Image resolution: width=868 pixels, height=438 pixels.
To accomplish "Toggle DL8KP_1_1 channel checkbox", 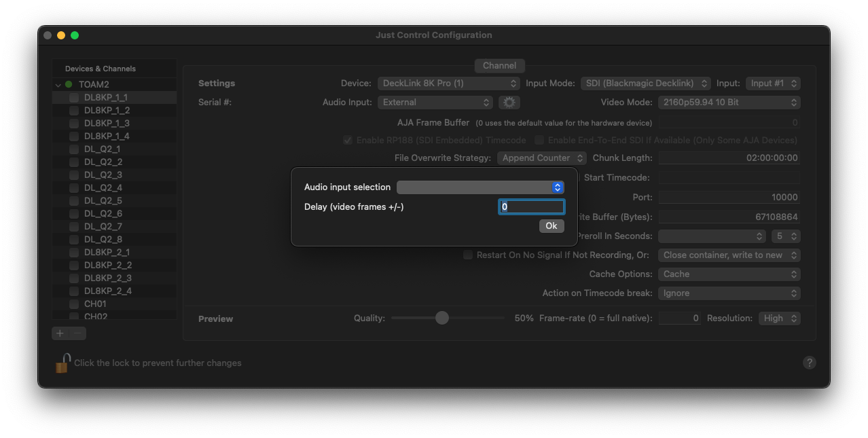I will 73,98.
